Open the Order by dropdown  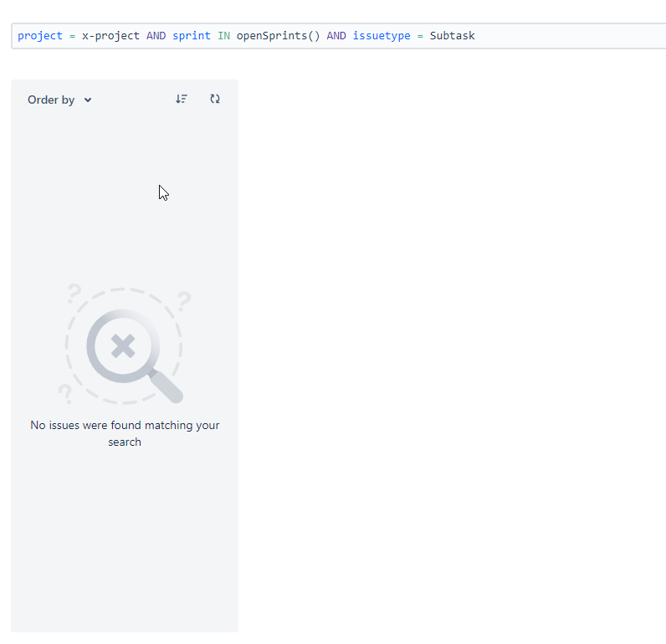point(59,100)
